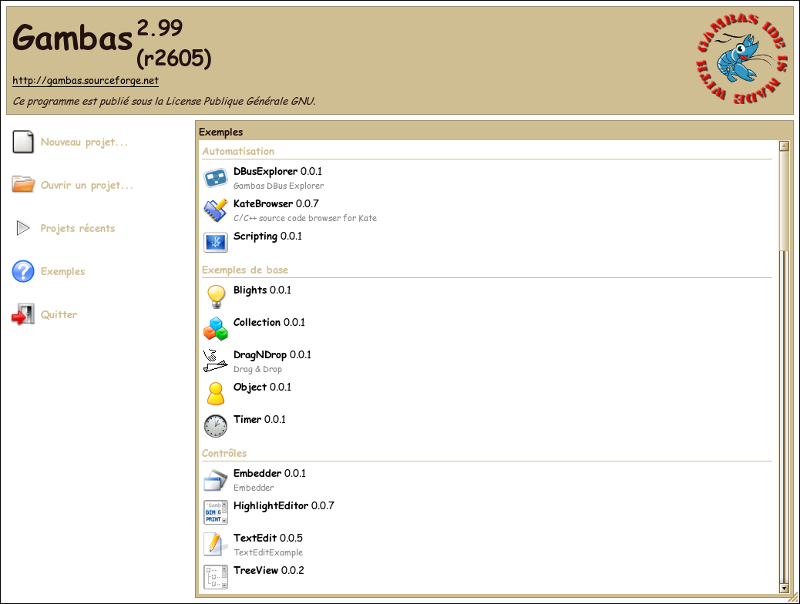Viewport: 800px width, 604px height.
Task: Click the red arrow Quitter icon
Action: [x=23, y=314]
